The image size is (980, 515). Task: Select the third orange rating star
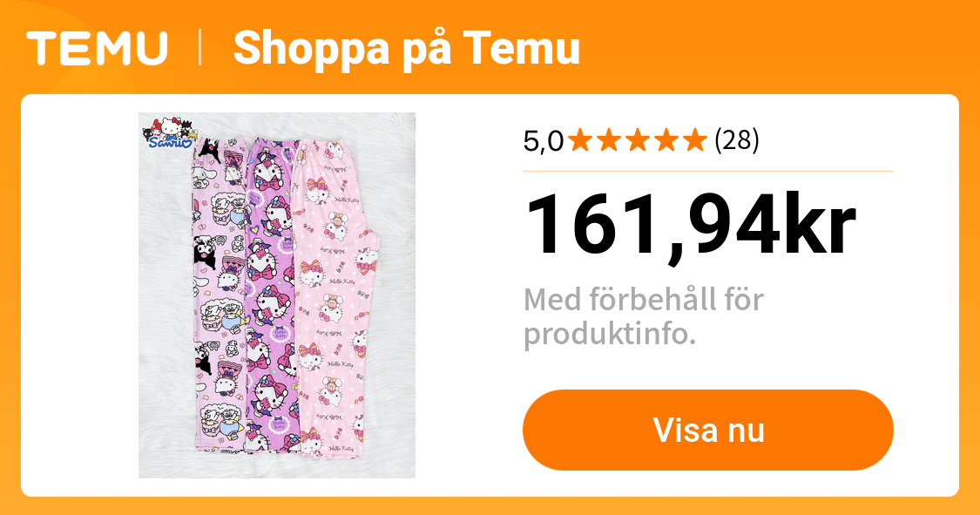[x=639, y=139]
